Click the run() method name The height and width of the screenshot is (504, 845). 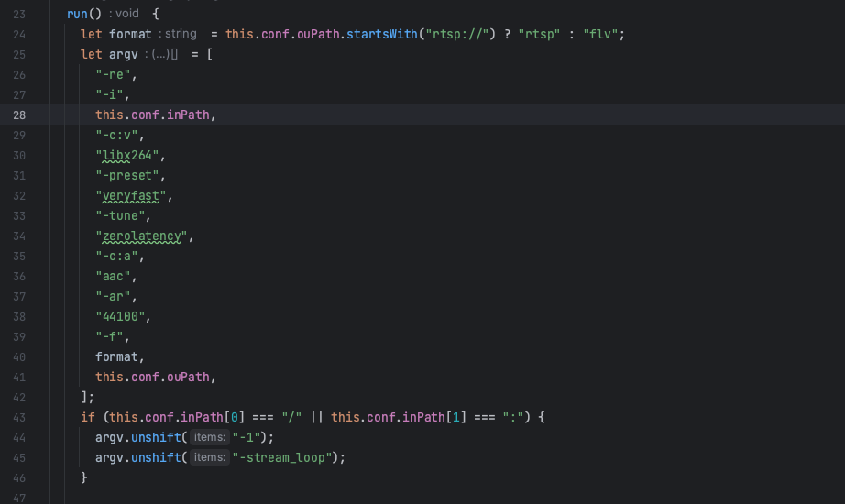click(84, 14)
